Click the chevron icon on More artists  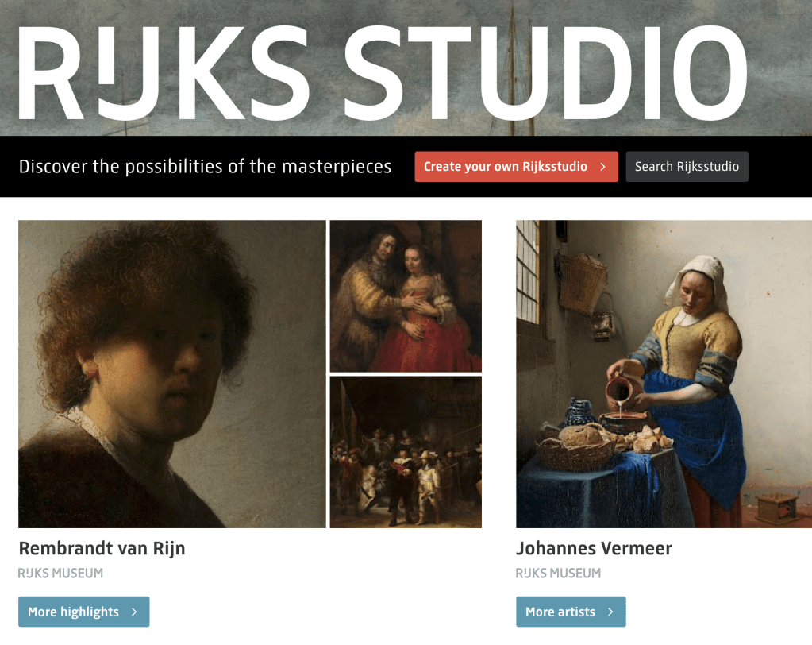coord(610,612)
